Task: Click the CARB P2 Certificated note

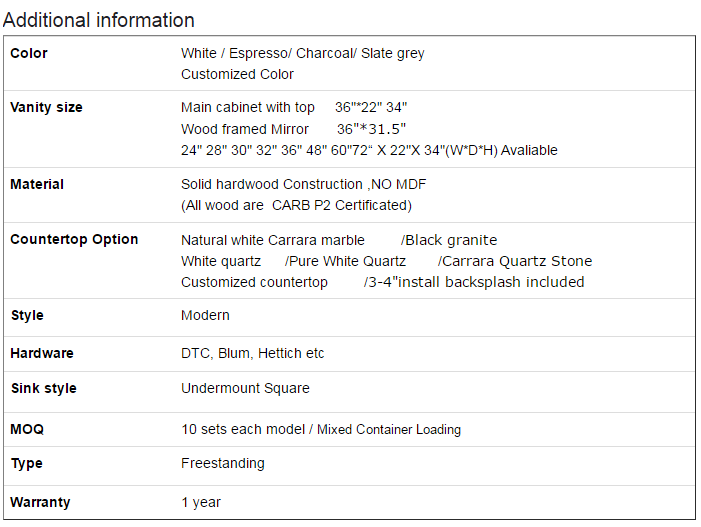Action: [296, 205]
